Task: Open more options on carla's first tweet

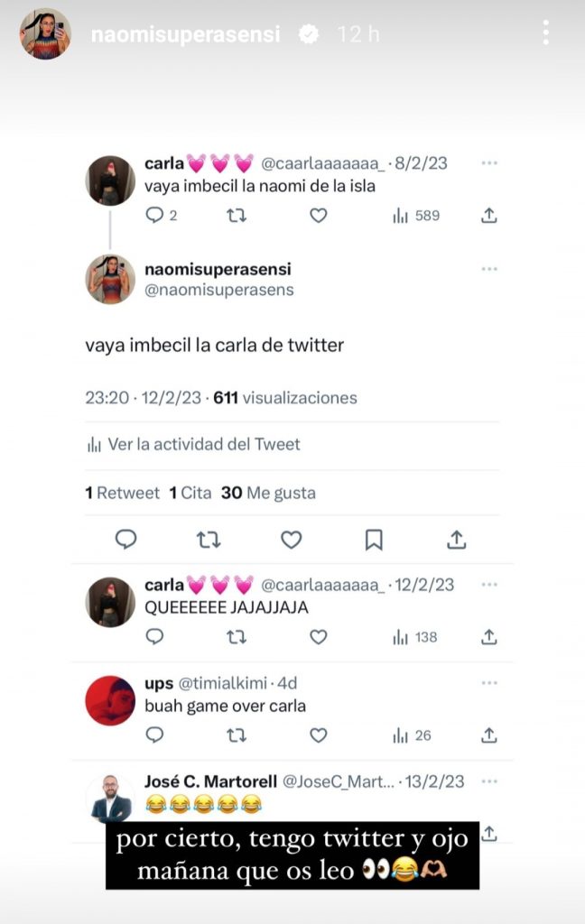Action: 489,163
